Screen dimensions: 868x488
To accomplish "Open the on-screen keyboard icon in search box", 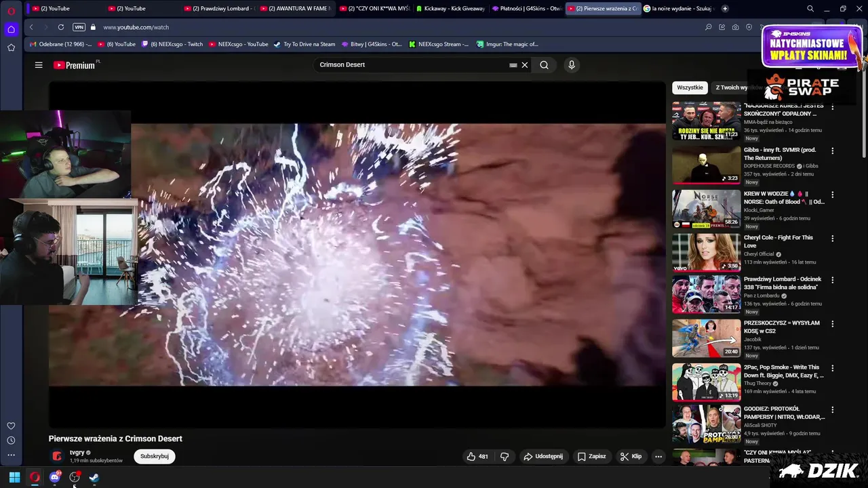I will click(x=513, y=65).
